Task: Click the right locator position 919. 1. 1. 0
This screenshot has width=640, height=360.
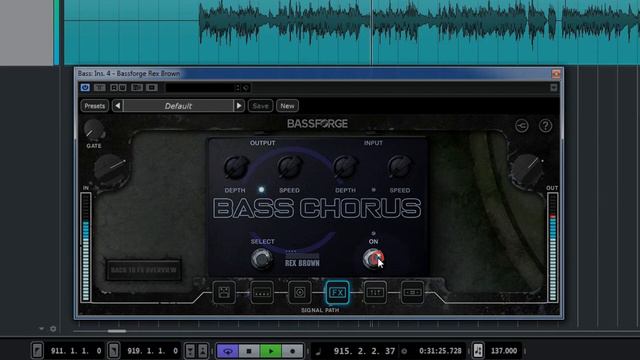Action: pyautogui.click(x=152, y=351)
